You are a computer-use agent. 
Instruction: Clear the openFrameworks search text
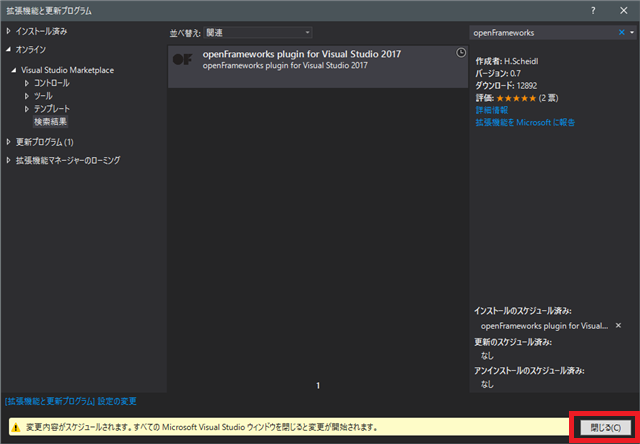click(622, 33)
